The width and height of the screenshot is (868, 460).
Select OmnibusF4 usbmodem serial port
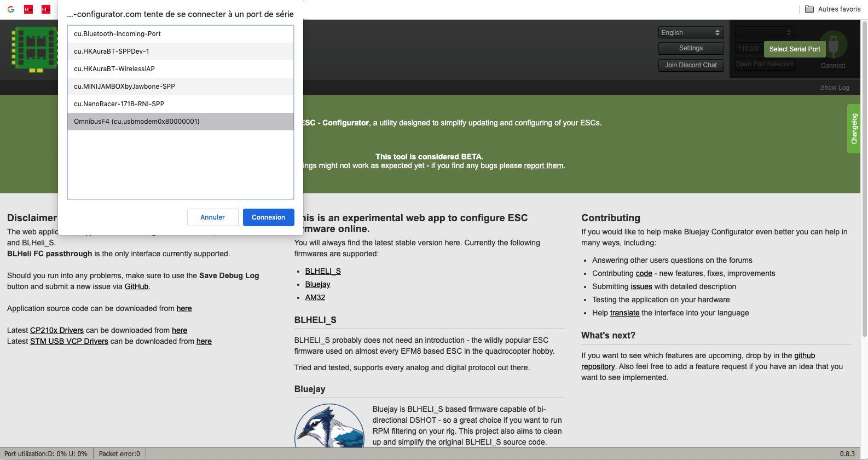(181, 122)
